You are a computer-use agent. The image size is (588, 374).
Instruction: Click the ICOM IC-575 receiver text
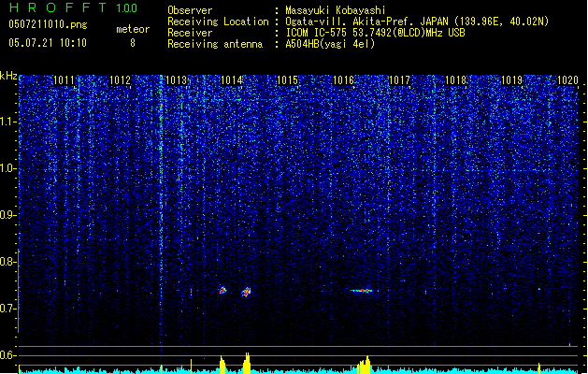point(375,33)
